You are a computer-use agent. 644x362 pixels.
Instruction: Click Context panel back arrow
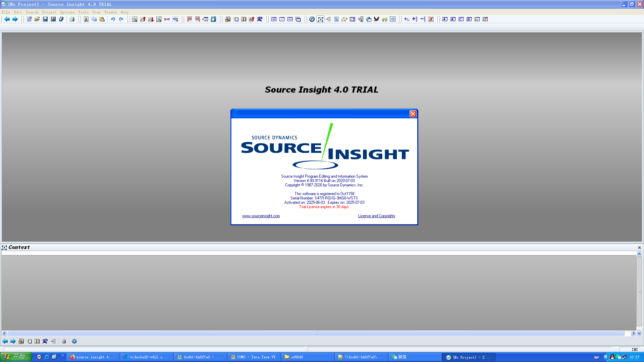tap(5, 341)
